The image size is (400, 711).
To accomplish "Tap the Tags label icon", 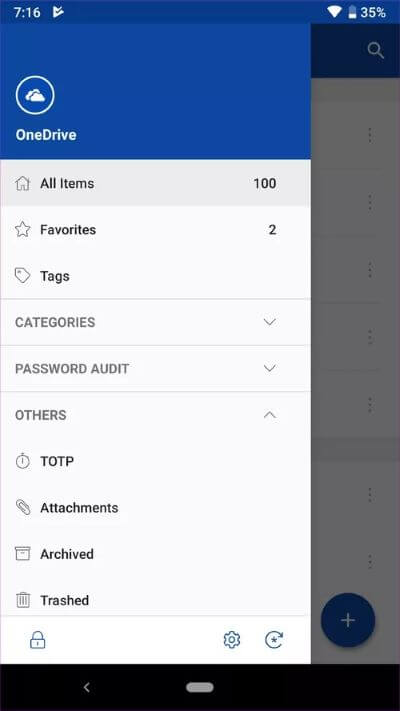I will tap(23, 276).
